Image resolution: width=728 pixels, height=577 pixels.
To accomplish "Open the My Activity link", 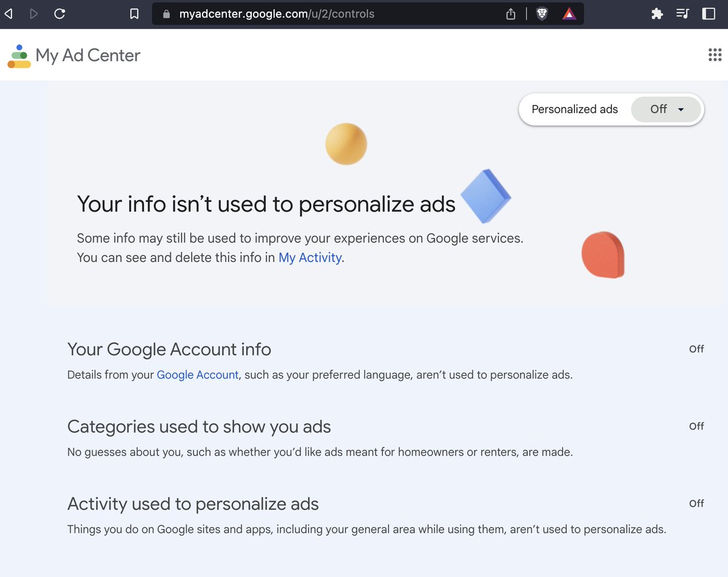I will [x=310, y=257].
